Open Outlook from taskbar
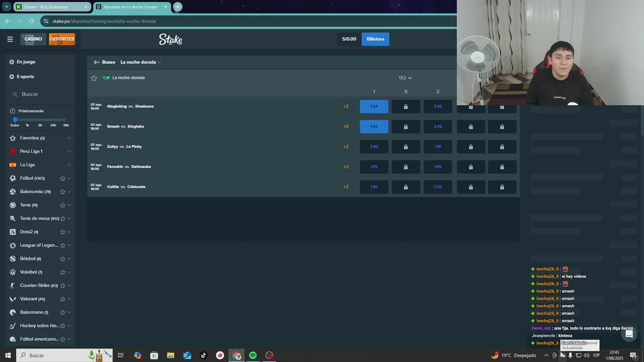This screenshot has height=362, width=644. click(187, 355)
